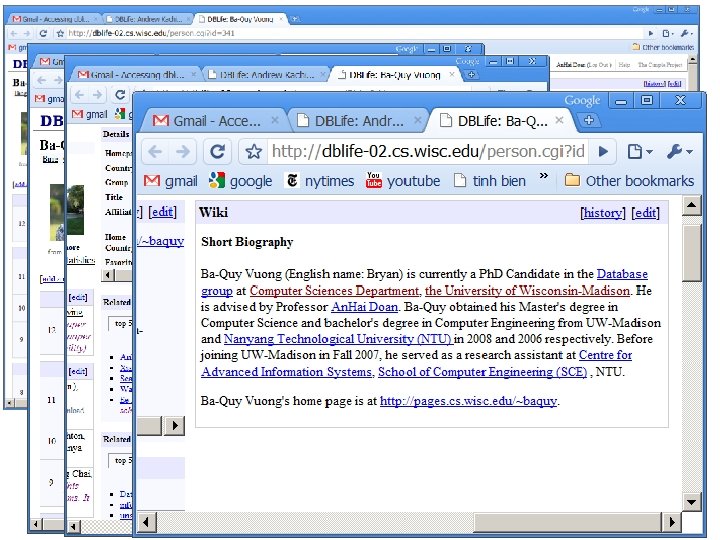Select Gmail - Accessing dbl... tab in the second window

[x=136, y=75]
